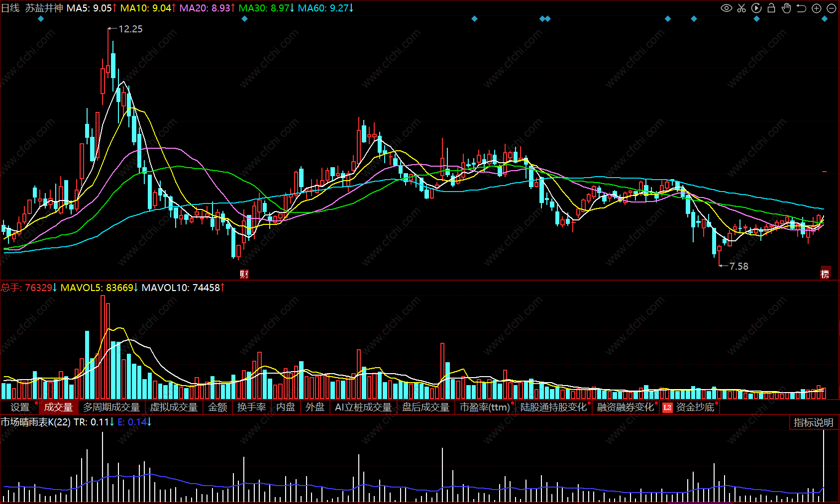Select the 成交量 volume tab
The image size is (840, 504).
(x=58, y=407)
